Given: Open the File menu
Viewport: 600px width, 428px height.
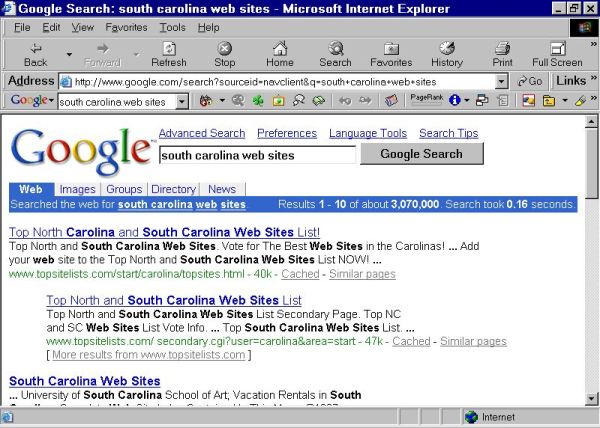Looking at the screenshot, I should pyautogui.click(x=22, y=28).
